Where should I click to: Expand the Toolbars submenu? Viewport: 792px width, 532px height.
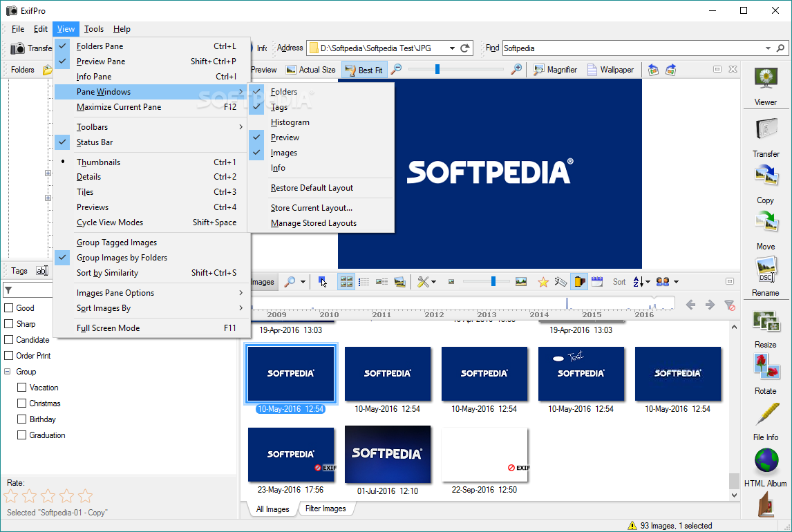click(x=152, y=127)
